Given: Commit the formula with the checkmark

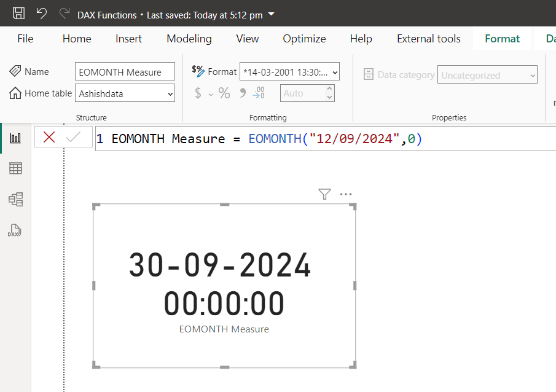Looking at the screenshot, I should point(72,138).
